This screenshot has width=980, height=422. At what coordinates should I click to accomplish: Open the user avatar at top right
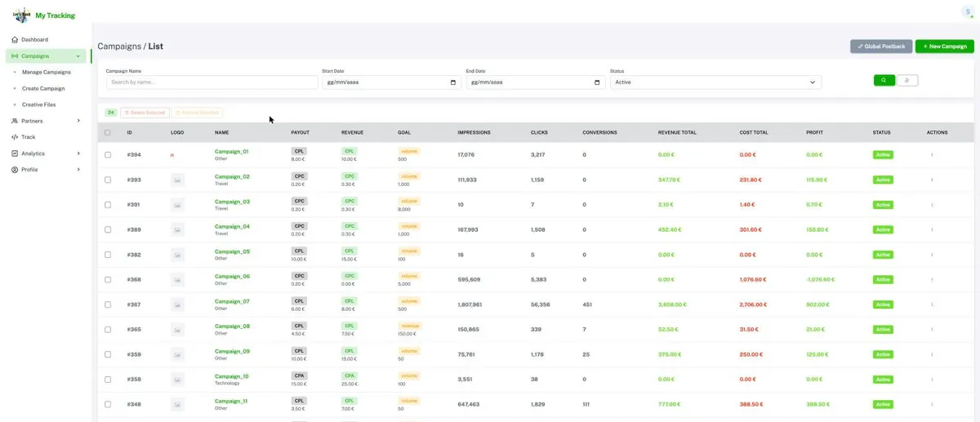tap(967, 11)
